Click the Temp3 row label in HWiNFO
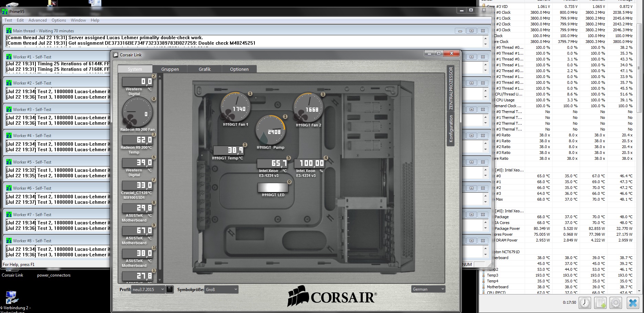 coord(492,275)
